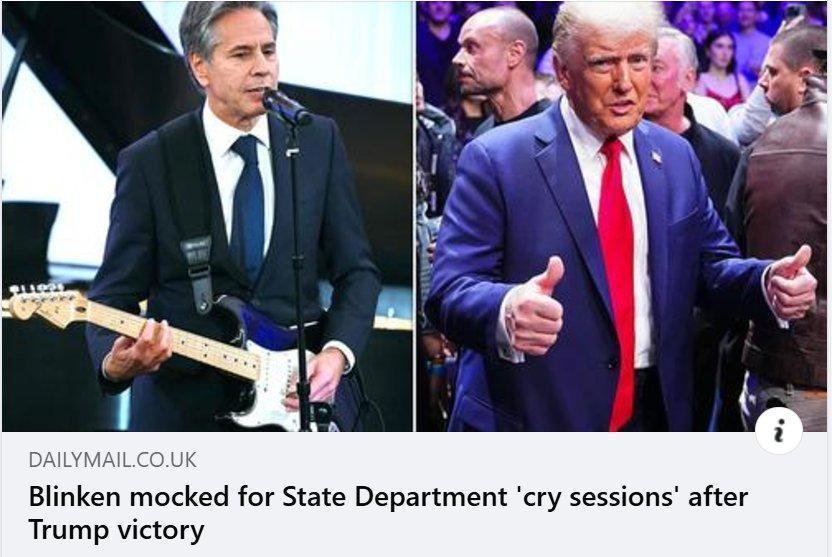Click the circular info icon on the image

pyautogui.click(x=778, y=430)
